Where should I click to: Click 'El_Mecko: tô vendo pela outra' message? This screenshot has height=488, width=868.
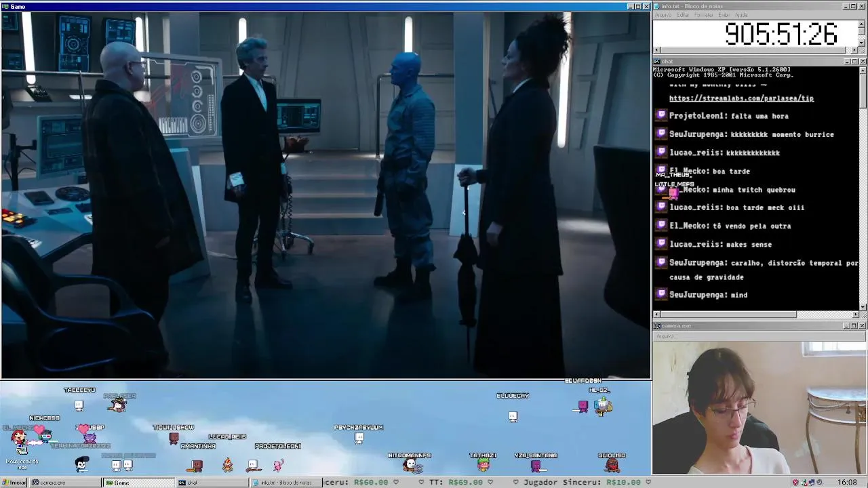[730, 226]
